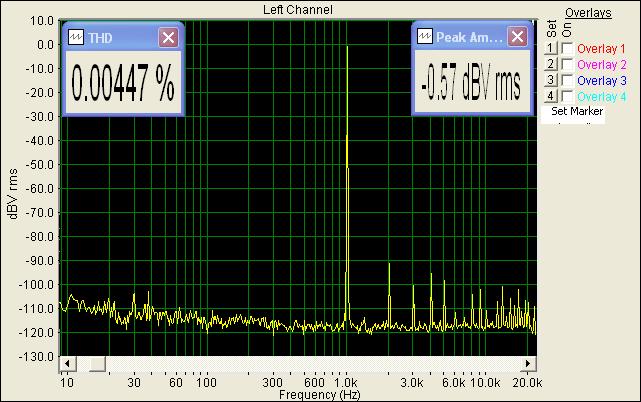This screenshot has height=402, width=641.
Task: Close the Peak Amplitude measurement window
Action: pyautogui.click(x=517, y=36)
